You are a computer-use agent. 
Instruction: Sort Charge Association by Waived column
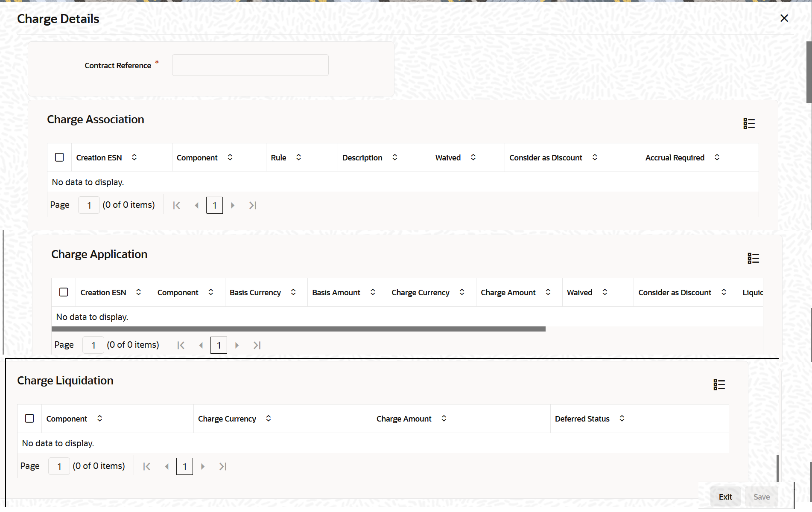(x=473, y=157)
